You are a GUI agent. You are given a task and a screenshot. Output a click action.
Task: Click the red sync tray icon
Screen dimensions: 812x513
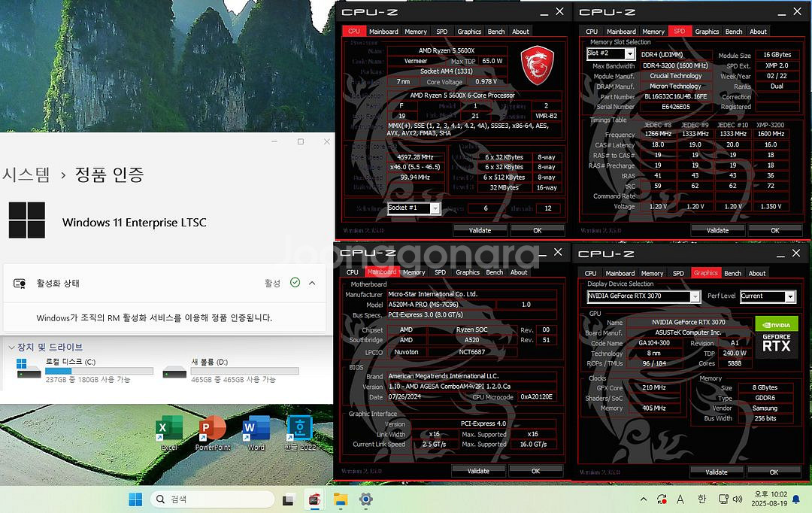click(662, 499)
